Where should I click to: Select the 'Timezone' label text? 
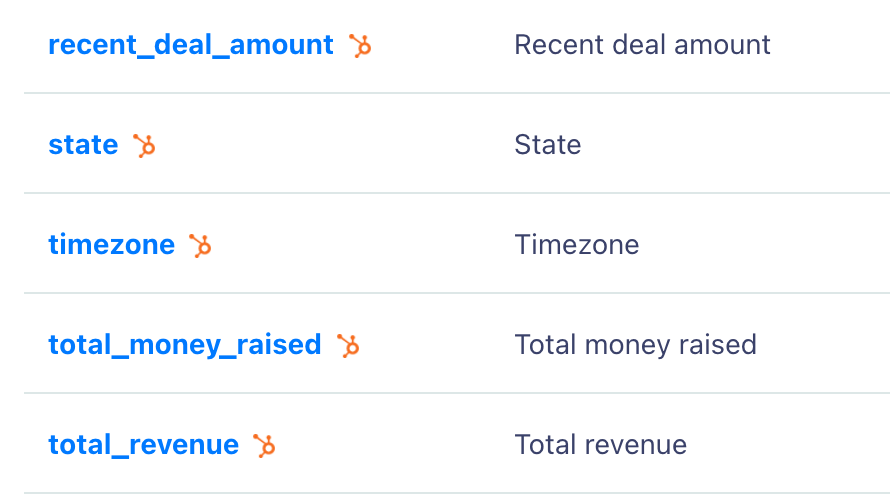(x=577, y=245)
